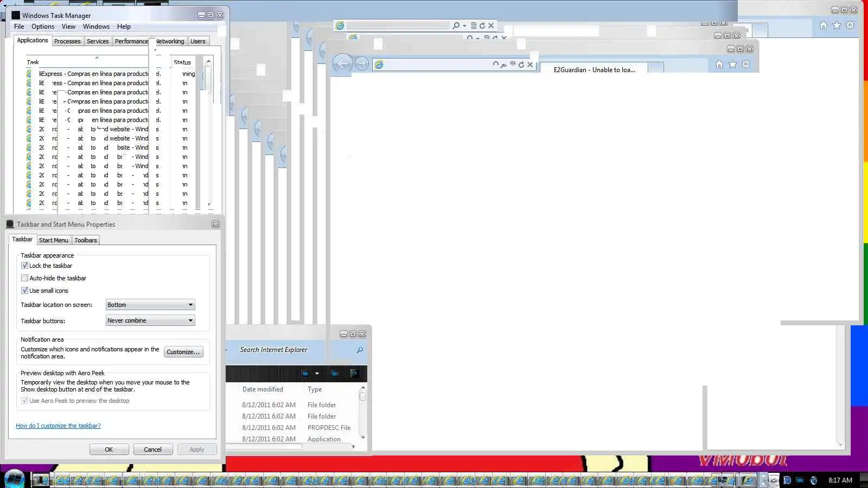Click the search magnifier icon in the Explorer window
This screenshot has height=488, width=868.
pyautogui.click(x=360, y=350)
